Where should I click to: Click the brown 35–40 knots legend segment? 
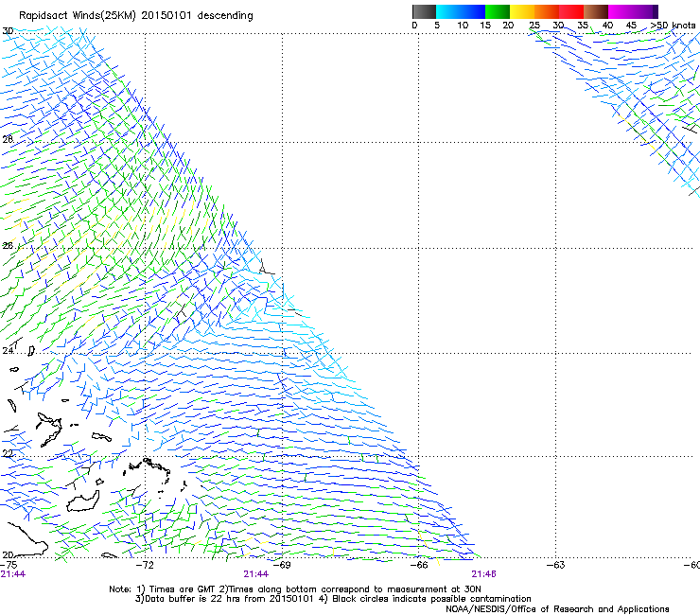point(596,11)
